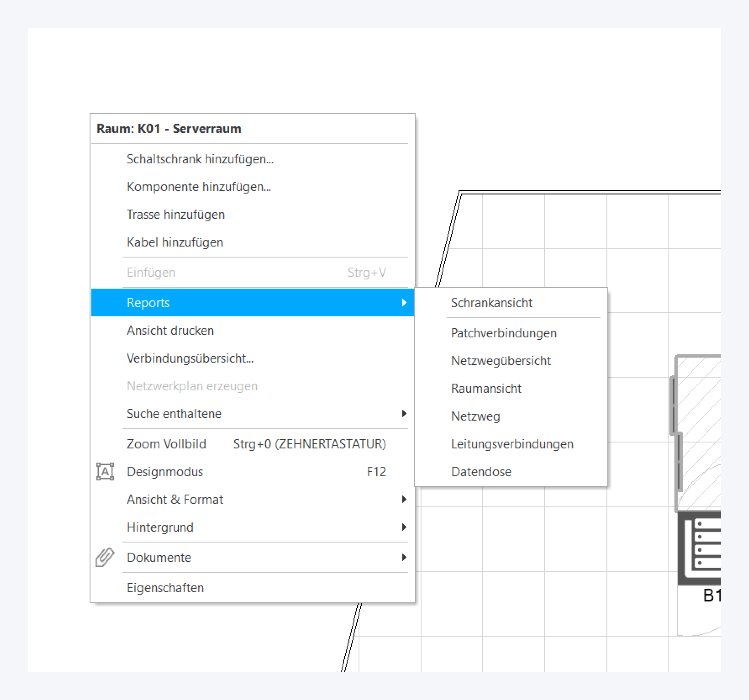
Task: Open Eigenschaften of the room
Action: pyautogui.click(x=165, y=588)
